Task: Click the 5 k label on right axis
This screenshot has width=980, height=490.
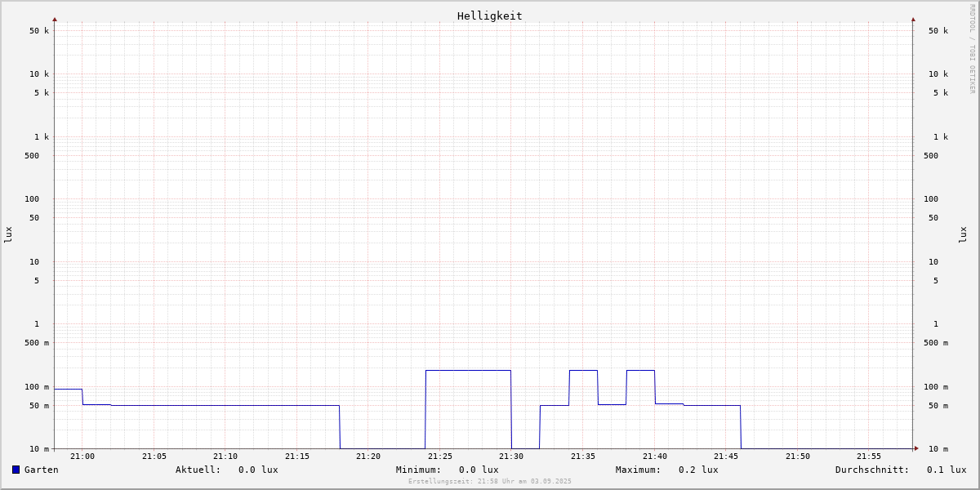Action: point(941,93)
